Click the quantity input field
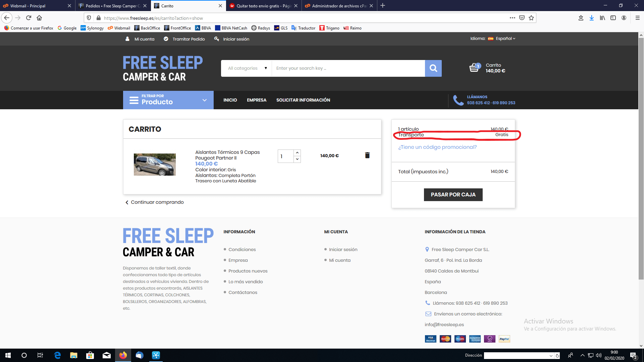 pyautogui.click(x=286, y=156)
